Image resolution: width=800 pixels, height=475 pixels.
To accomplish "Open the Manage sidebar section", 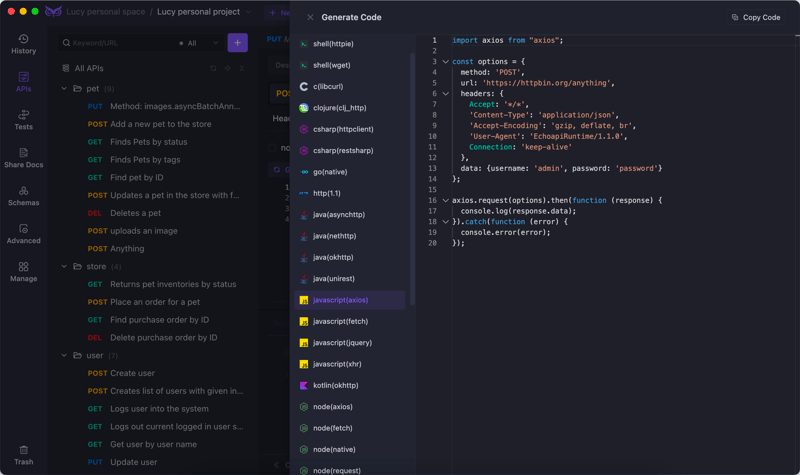I will 23,272.
